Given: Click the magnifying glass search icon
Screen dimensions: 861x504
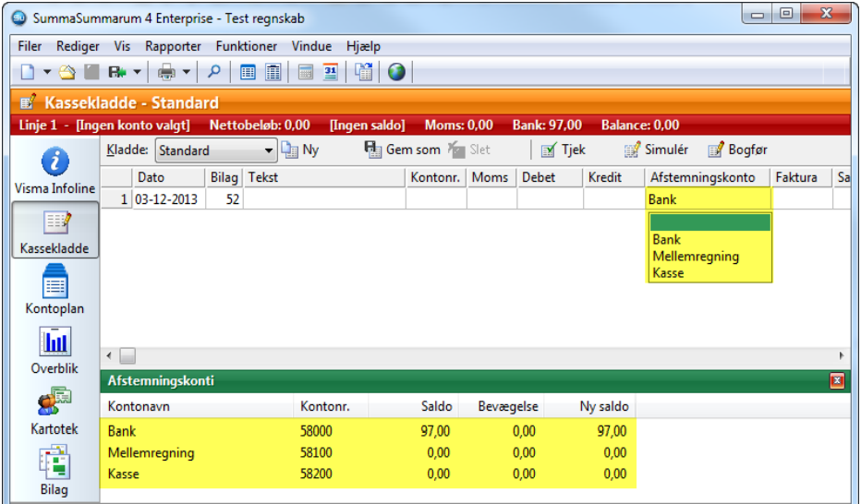Looking at the screenshot, I should [x=212, y=72].
